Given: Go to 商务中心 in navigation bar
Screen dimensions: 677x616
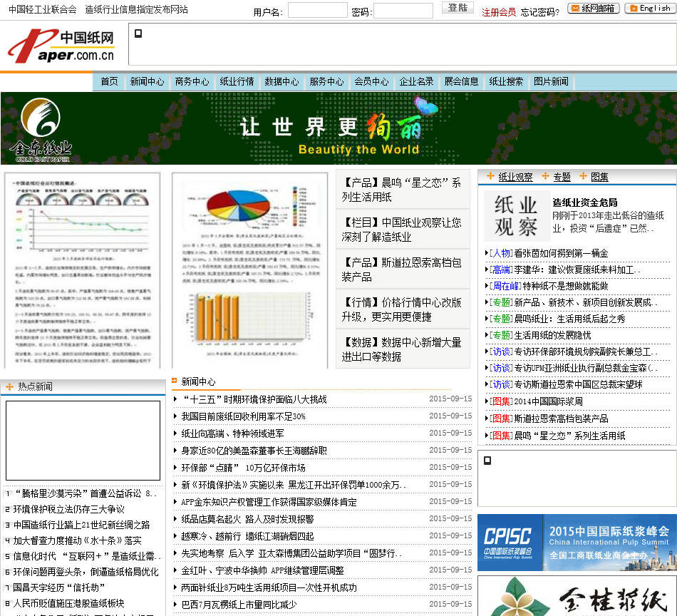Looking at the screenshot, I should tap(192, 82).
